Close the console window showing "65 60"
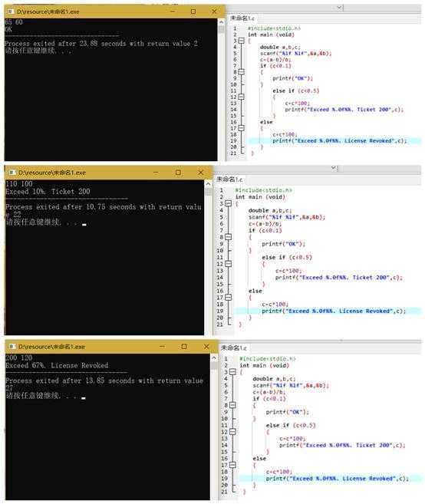This screenshot has height=504, width=425. (214, 12)
